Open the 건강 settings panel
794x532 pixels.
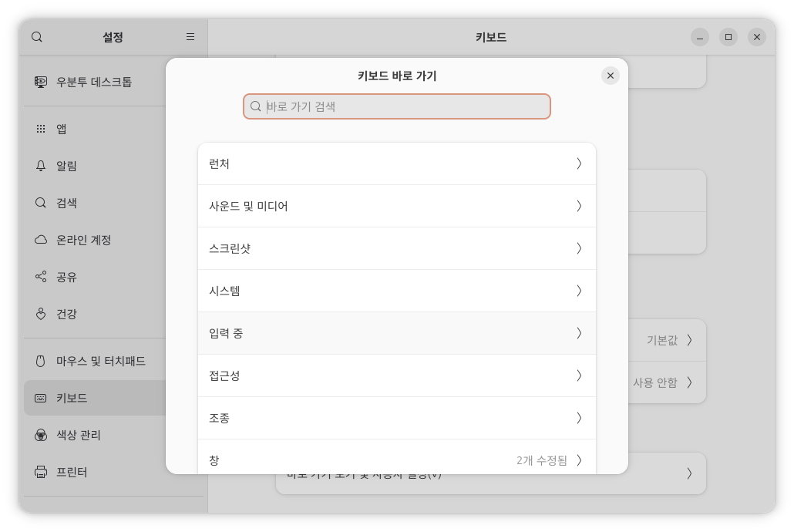66,314
